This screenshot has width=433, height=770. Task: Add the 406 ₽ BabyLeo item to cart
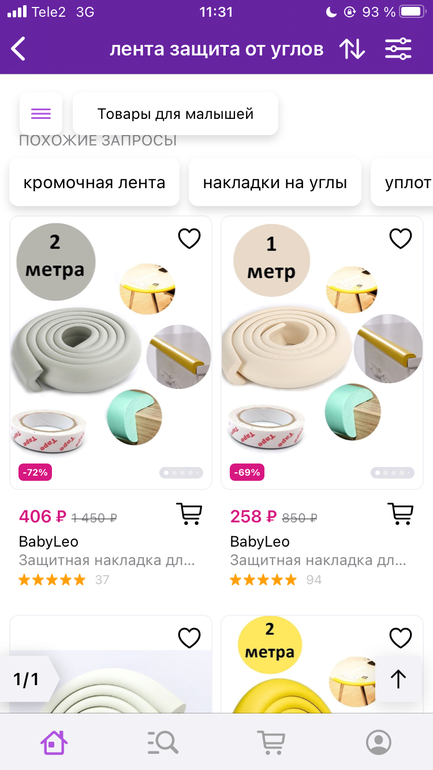coord(189,514)
